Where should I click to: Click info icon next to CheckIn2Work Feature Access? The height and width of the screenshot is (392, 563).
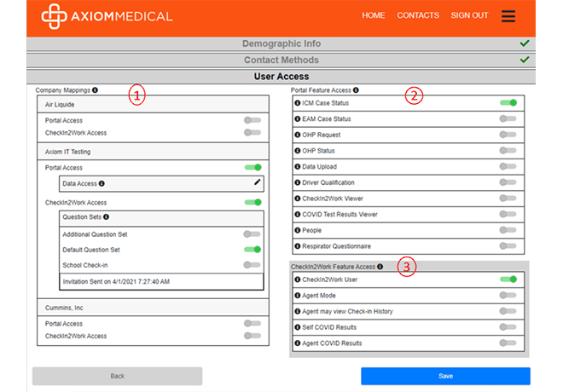(x=380, y=267)
